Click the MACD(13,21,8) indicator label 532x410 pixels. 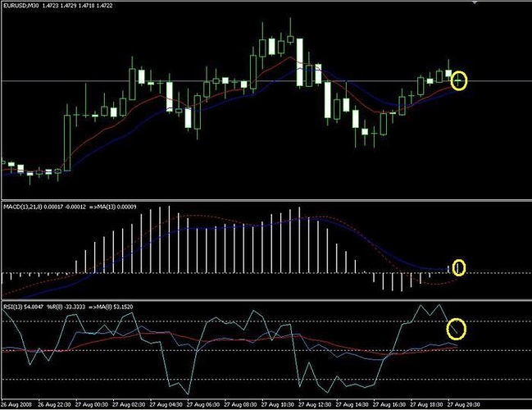[x=23, y=207]
